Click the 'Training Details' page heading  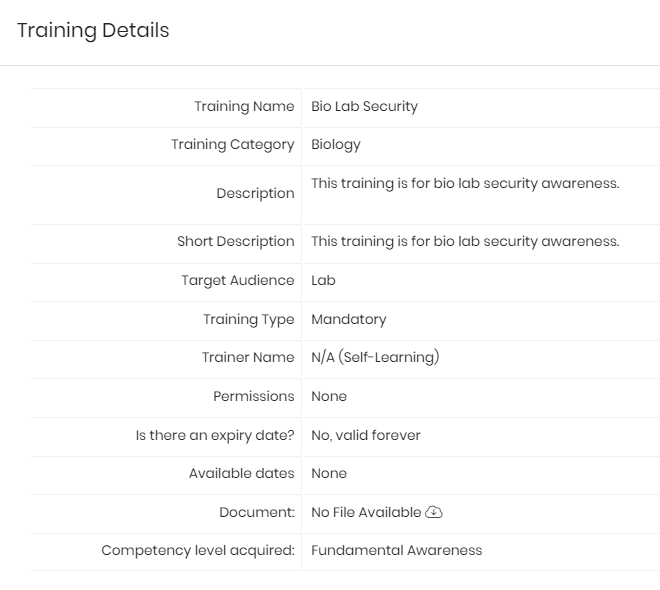pos(93,31)
